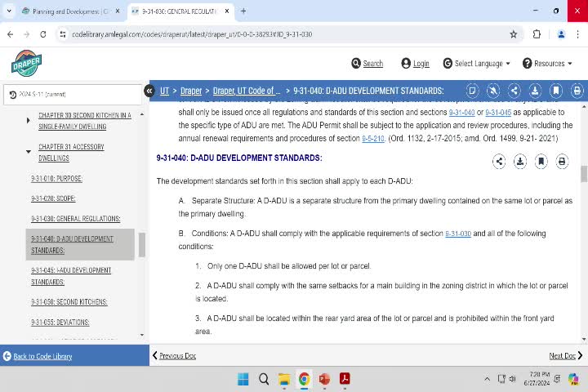Open 9-31-045: I-ADU Development Standards in sidebar
The width and height of the screenshot is (588, 392).
pyautogui.click(x=71, y=276)
